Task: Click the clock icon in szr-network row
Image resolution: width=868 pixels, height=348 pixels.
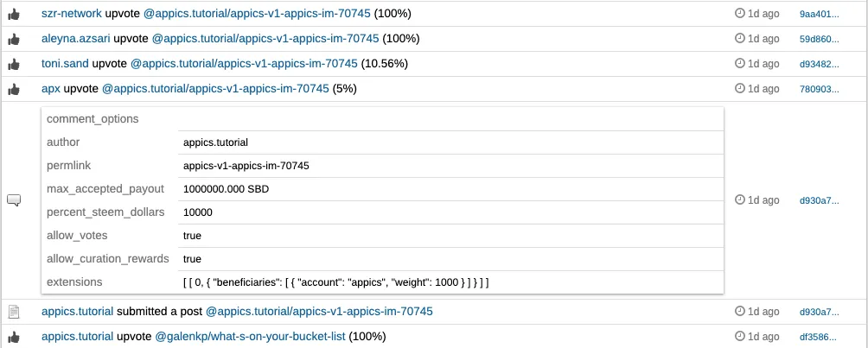Action: [739, 13]
